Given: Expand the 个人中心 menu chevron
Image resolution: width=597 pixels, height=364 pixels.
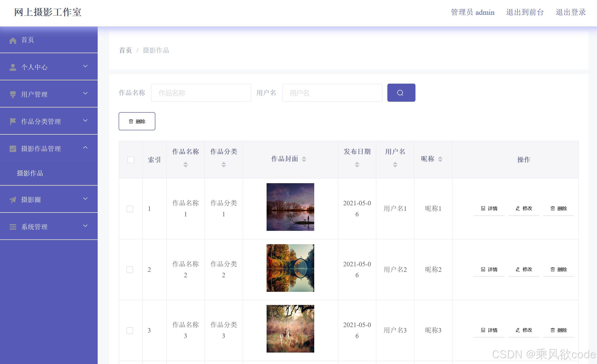Looking at the screenshot, I should (x=85, y=66).
